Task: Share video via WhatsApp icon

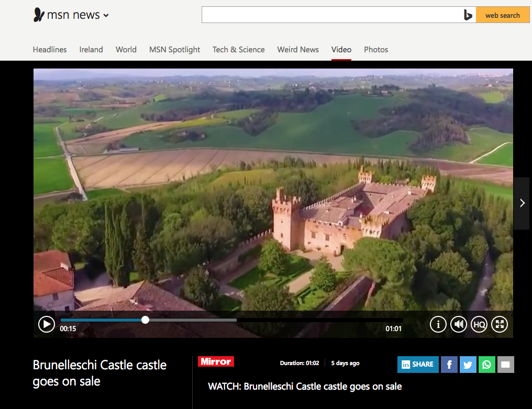Action: [x=486, y=364]
